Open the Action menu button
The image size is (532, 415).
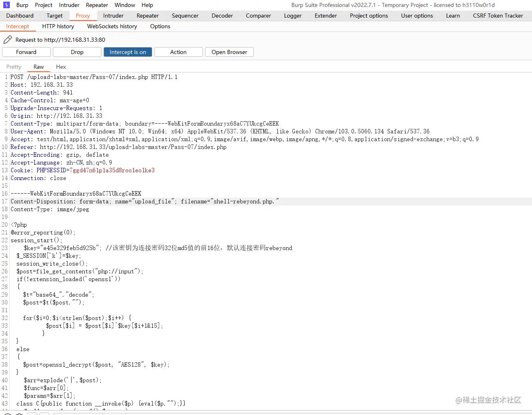click(178, 52)
